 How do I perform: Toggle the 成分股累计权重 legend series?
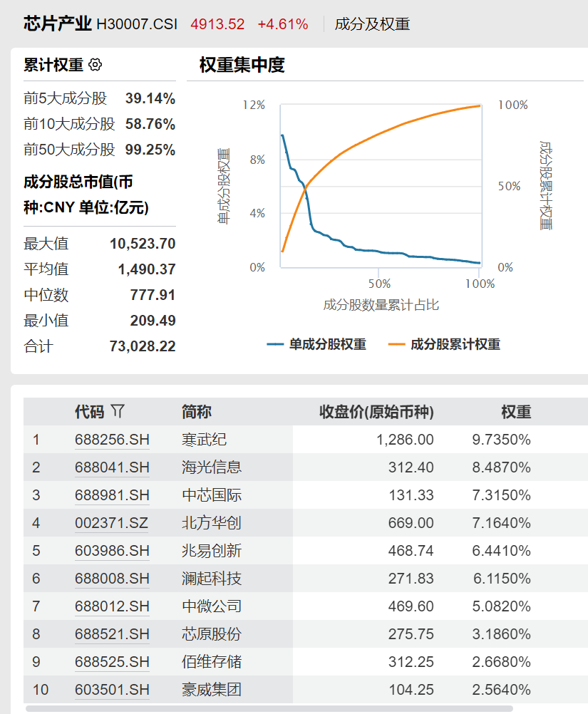pos(444,344)
